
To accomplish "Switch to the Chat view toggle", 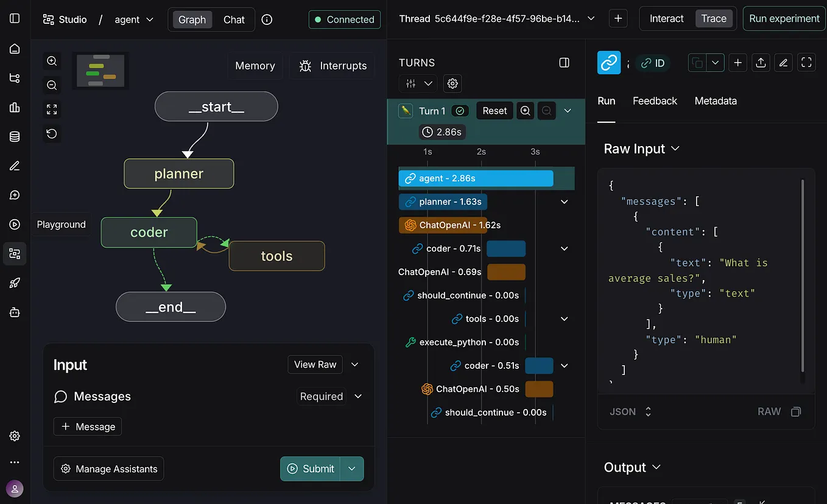I will [234, 19].
